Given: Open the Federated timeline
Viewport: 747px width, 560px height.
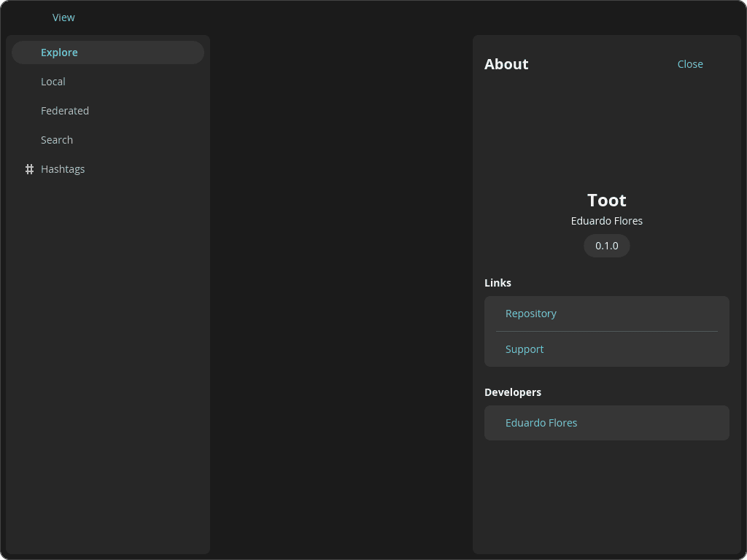Looking at the screenshot, I should point(108,111).
